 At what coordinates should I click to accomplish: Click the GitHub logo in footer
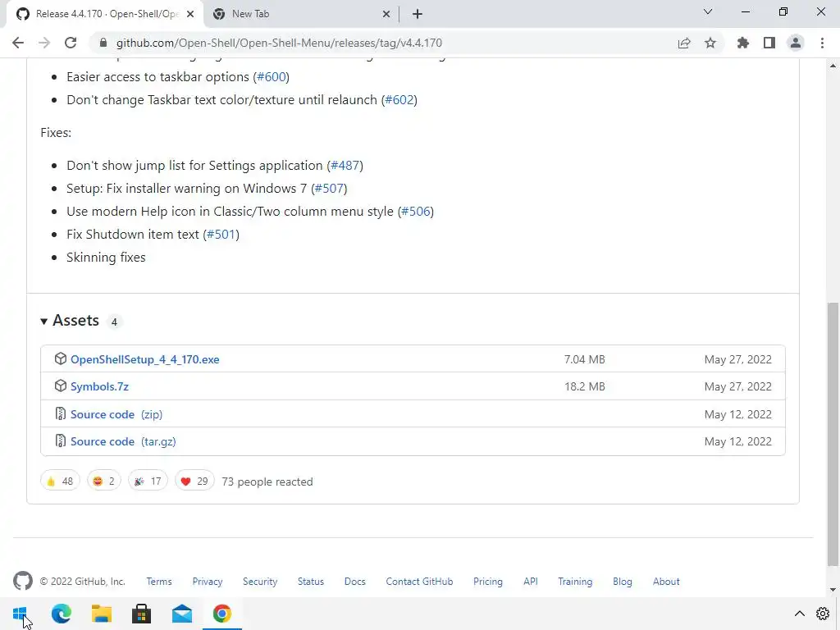click(x=22, y=581)
